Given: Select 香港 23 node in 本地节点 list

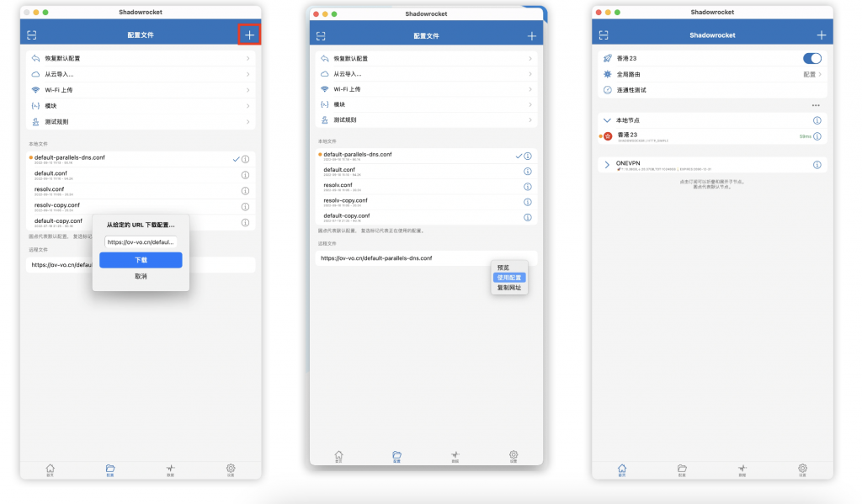Looking at the screenshot, I should click(712, 136).
